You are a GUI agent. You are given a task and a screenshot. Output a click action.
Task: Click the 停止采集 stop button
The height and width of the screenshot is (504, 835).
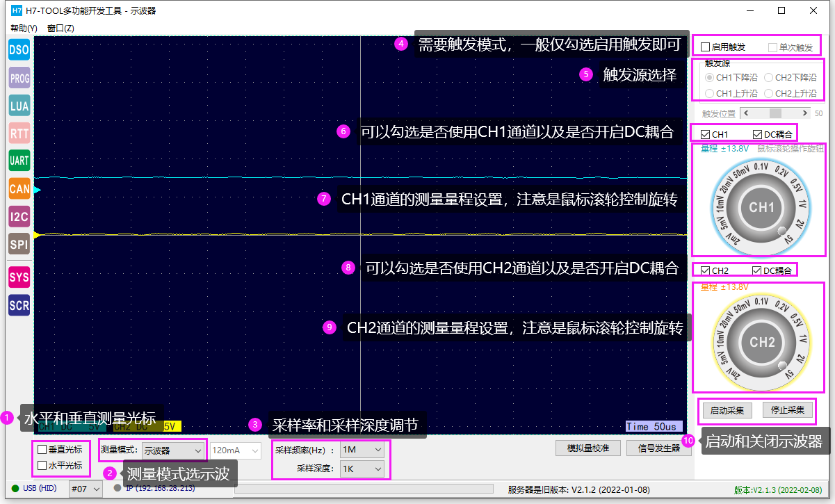pyautogui.click(x=788, y=410)
